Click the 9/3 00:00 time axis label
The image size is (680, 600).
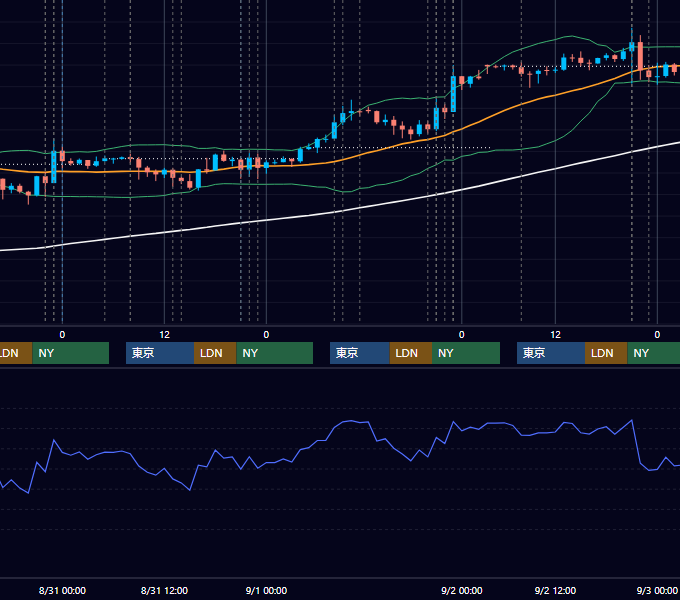coord(657,590)
